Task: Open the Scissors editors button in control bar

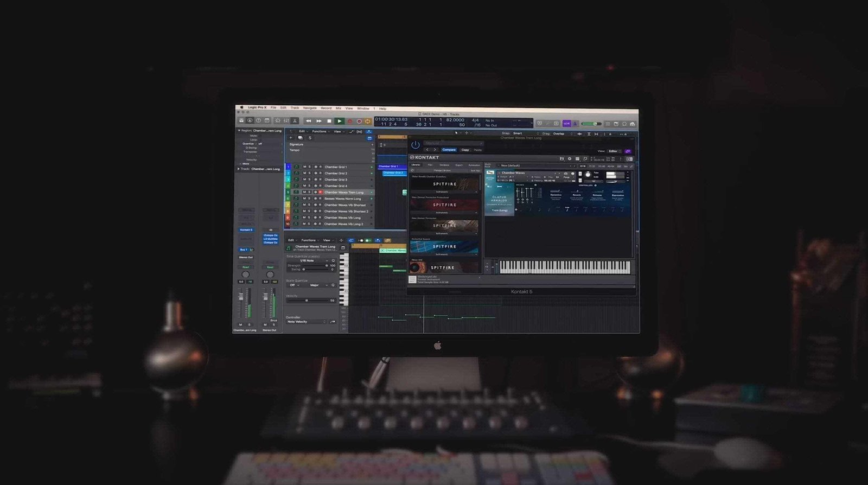Action: [x=295, y=120]
